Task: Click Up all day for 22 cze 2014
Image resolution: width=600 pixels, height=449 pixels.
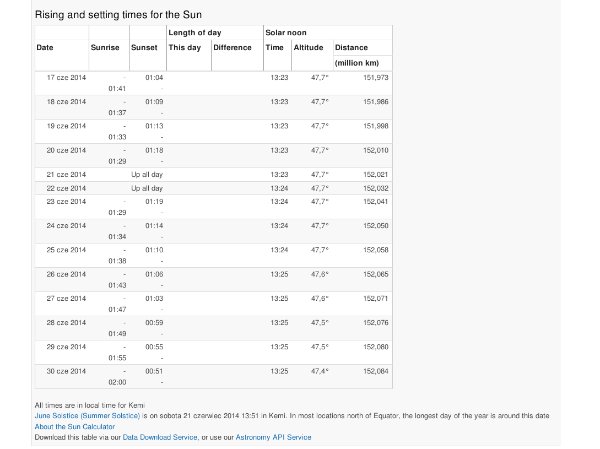Action: tap(147, 188)
